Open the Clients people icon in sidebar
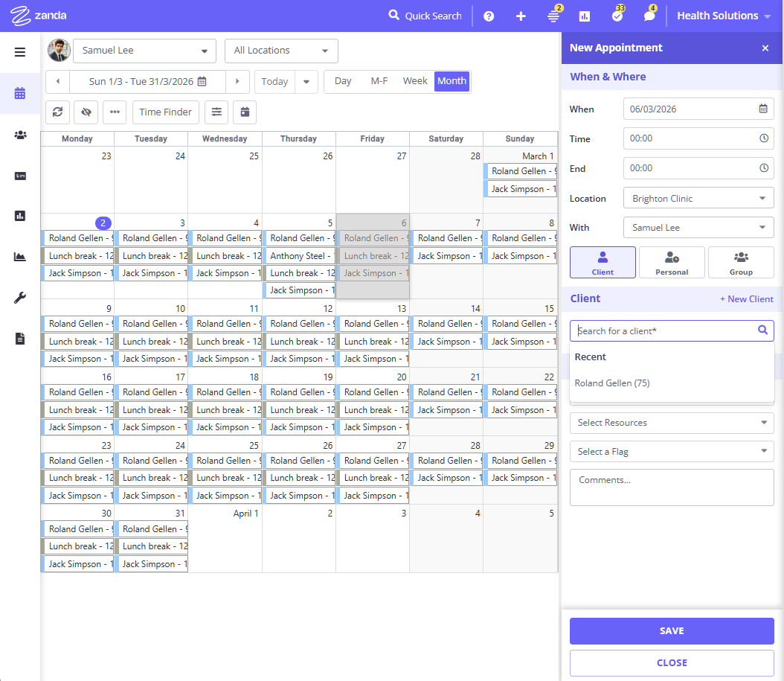Viewport: 784px width, 681px height. point(20,135)
